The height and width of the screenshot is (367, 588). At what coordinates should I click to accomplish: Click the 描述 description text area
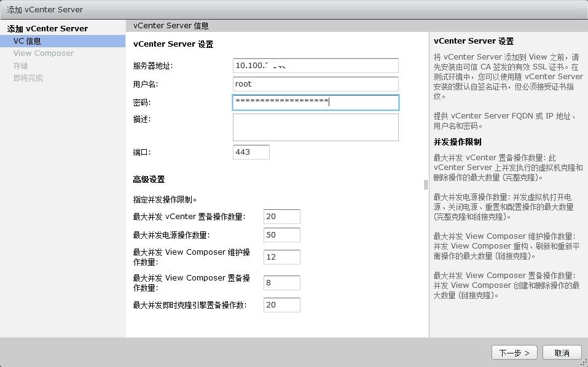click(x=315, y=127)
